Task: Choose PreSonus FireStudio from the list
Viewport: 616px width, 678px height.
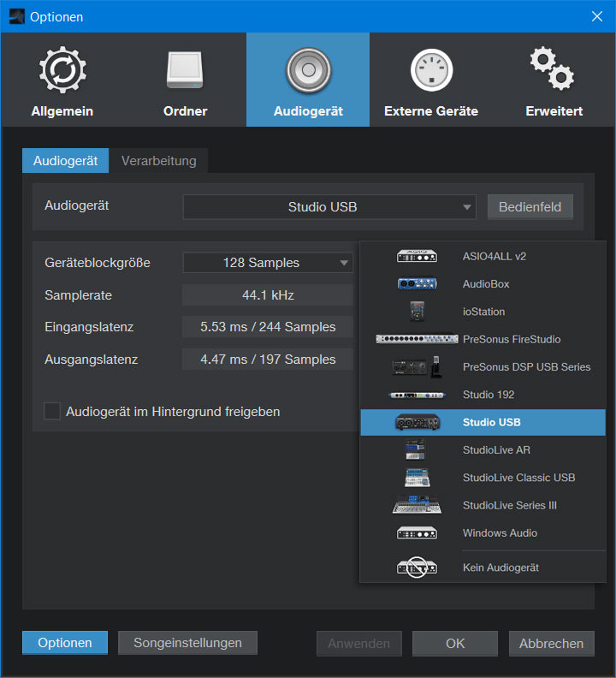Action: [483, 339]
